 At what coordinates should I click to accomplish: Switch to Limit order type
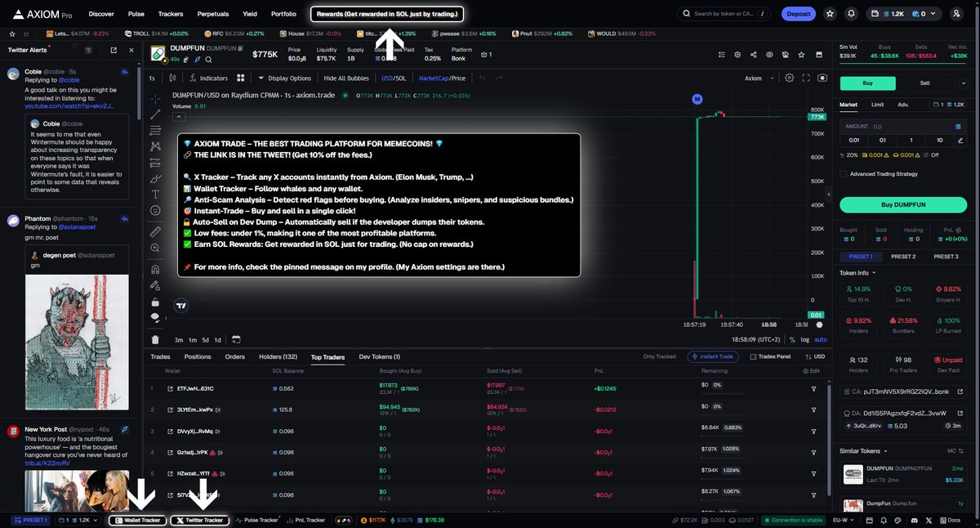pos(877,105)
